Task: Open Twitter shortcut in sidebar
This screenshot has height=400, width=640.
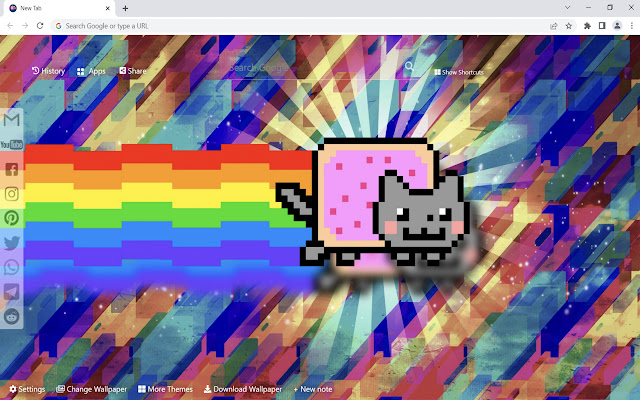Action: point(11,243)
